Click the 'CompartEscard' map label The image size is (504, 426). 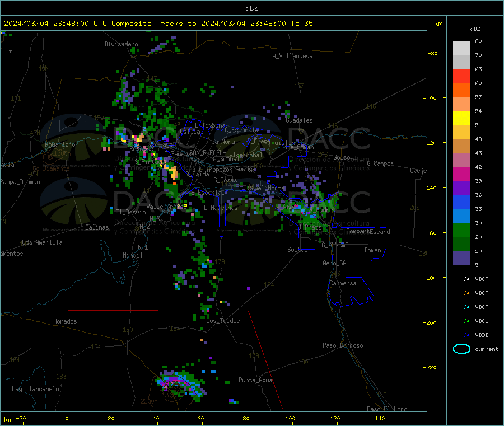(368, 232)
